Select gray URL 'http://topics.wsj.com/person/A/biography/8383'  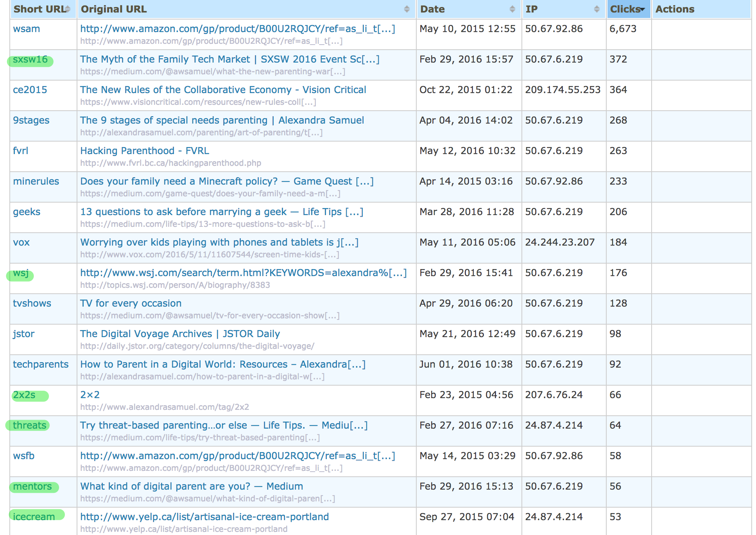pos(175,285)
